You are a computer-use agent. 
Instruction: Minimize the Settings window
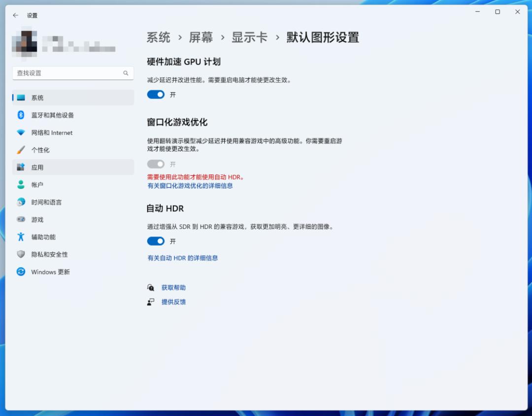coord(477,12)
